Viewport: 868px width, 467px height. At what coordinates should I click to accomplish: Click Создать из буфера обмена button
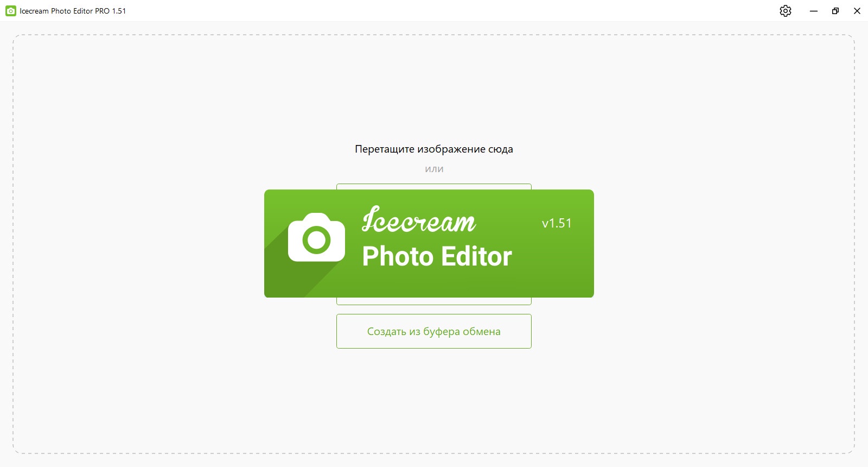(x=434, y=331)
